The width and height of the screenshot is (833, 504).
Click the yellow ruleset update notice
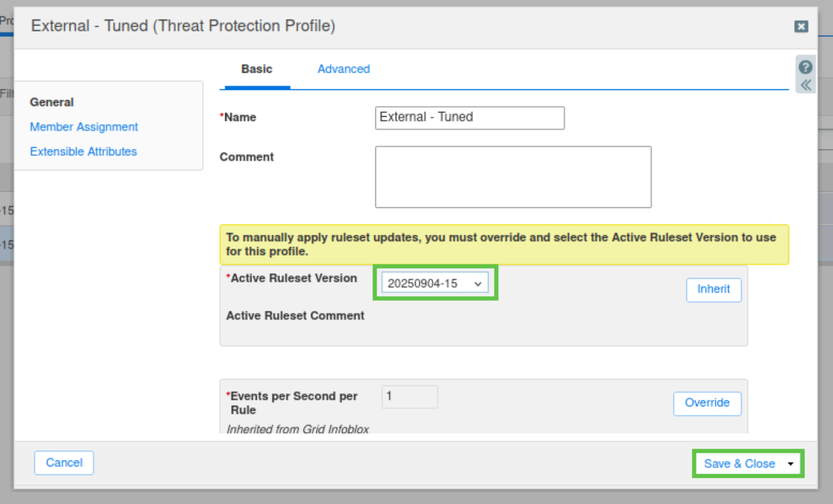pos(503,244)
